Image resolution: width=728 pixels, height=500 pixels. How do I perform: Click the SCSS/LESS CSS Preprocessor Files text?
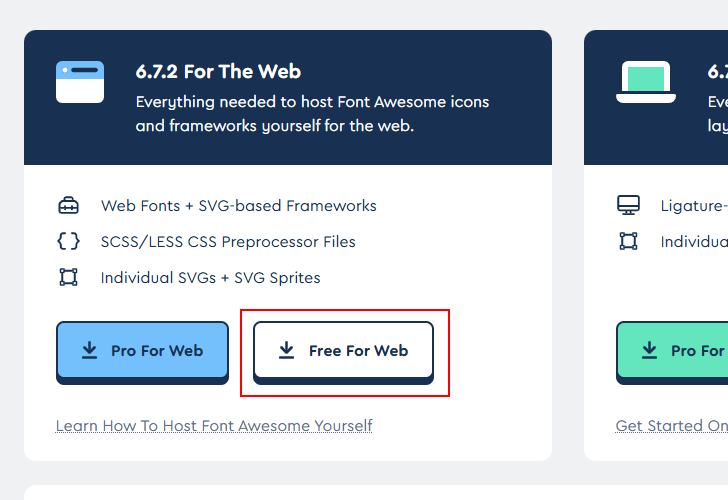click(x=228, y=242)
